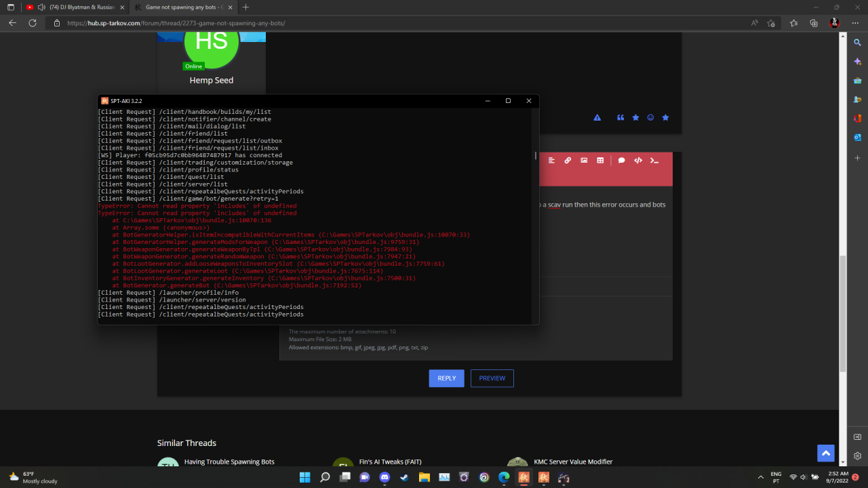Open Steam from the taskbar
This screenshot has height=488, width=868.
point(404,477)
